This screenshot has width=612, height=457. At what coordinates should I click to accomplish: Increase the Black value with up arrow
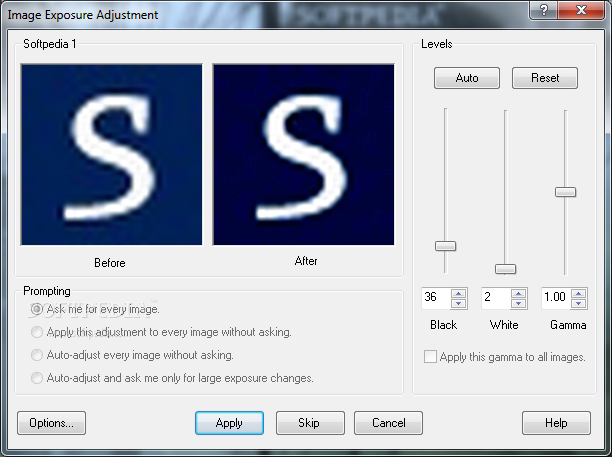click(458, 293)
